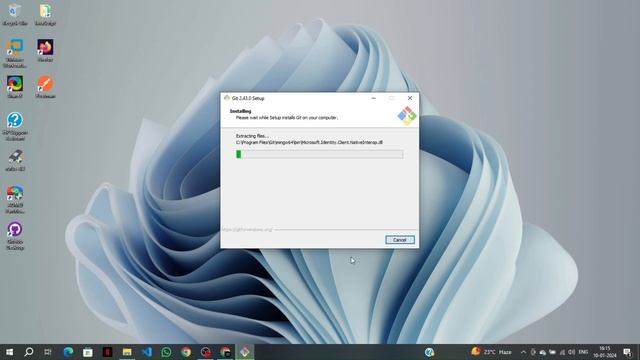Switch to Git Setup taskbar icon

point(245,352)
